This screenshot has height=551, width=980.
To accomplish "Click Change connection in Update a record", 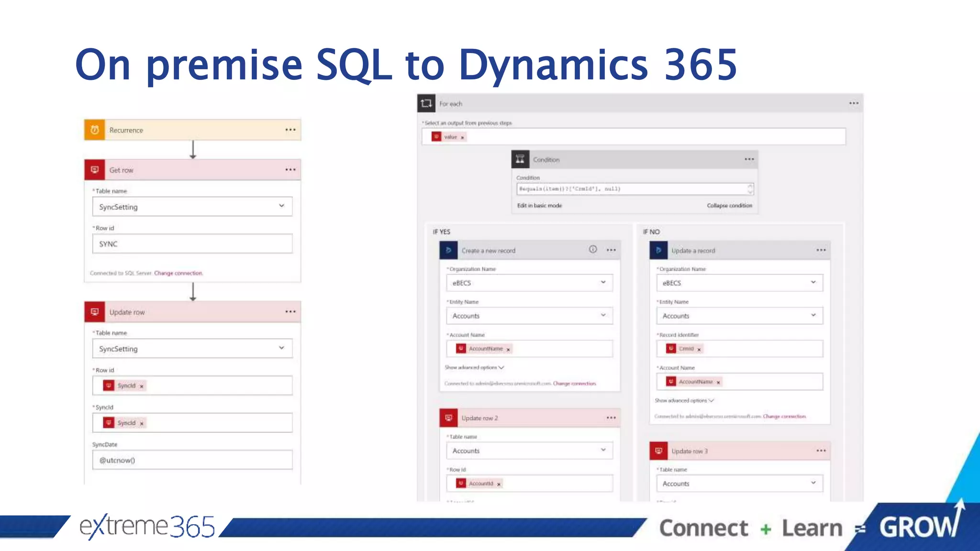I will (784, 417).
